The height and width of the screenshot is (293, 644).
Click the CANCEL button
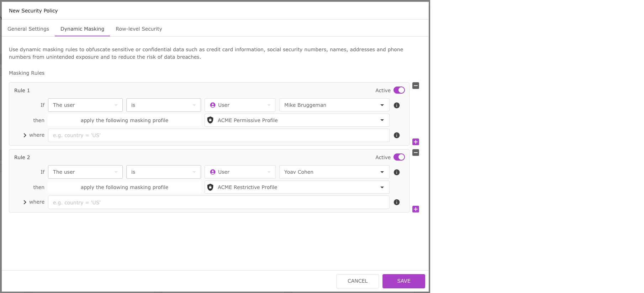tap(358, 281)
